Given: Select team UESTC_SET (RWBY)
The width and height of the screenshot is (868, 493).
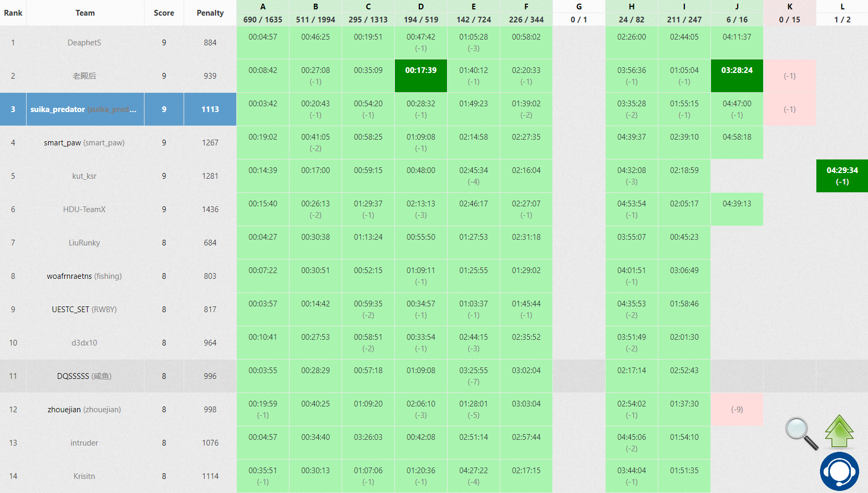Looking at the screenshot, I should (x=84, y=310).
